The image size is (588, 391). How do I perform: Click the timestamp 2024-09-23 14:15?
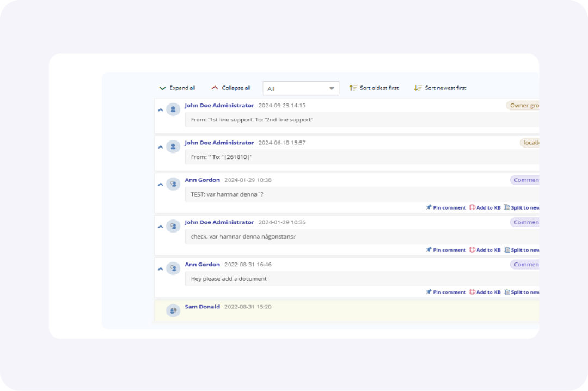282,106
